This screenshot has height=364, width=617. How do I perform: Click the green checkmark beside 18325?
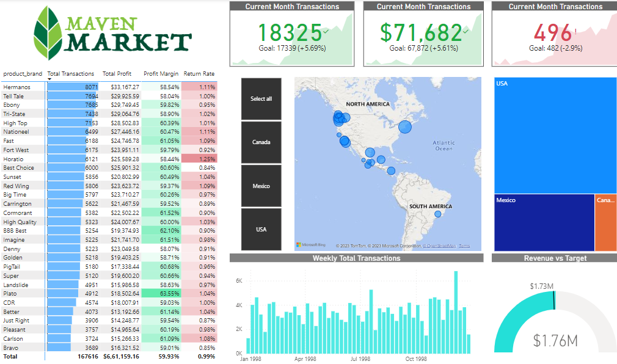(326, 31)
